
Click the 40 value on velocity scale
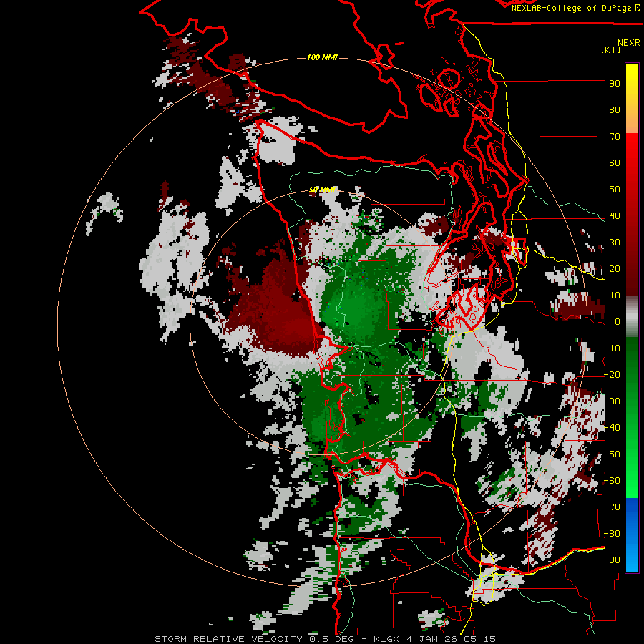pyautogui.click(x=615, y=216)
